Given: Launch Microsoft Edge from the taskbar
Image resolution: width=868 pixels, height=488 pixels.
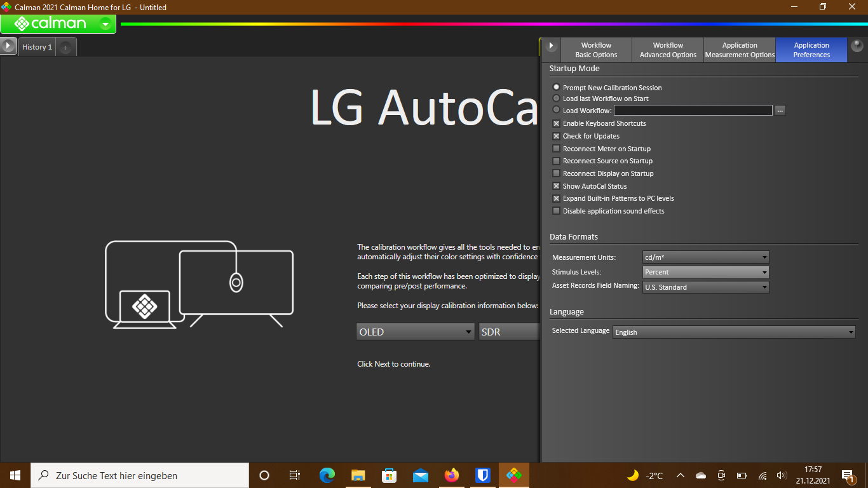Looking at the screenshot, I should click(327, 475).
